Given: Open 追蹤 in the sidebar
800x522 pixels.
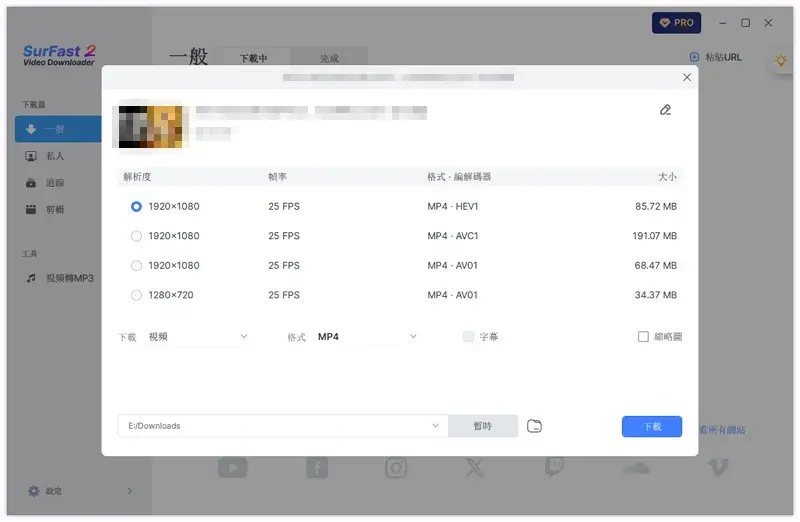Looking at the screenshot, I should [56, 183].
